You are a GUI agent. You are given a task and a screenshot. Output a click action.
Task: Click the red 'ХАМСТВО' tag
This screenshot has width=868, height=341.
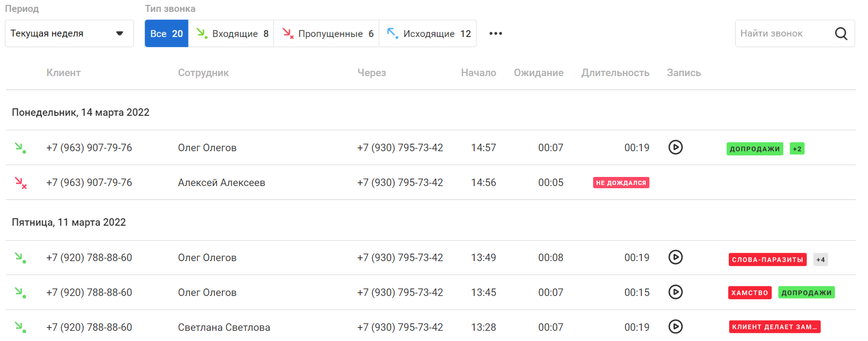(x=750, y=293)
